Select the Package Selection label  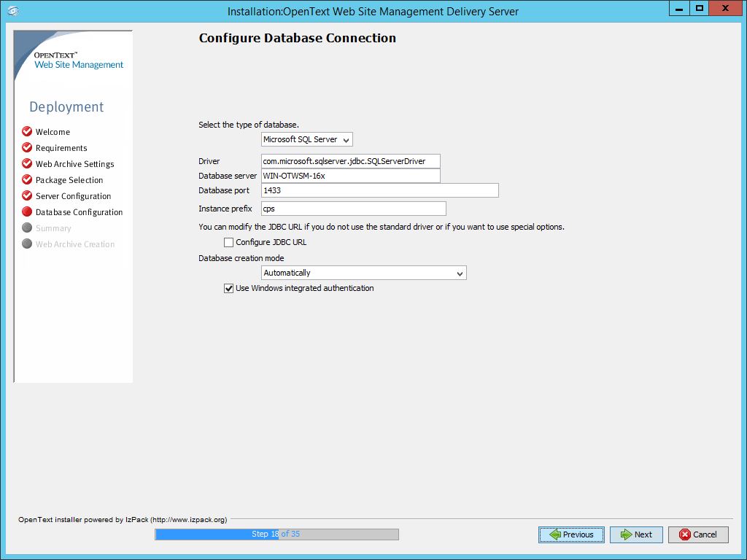69,180
